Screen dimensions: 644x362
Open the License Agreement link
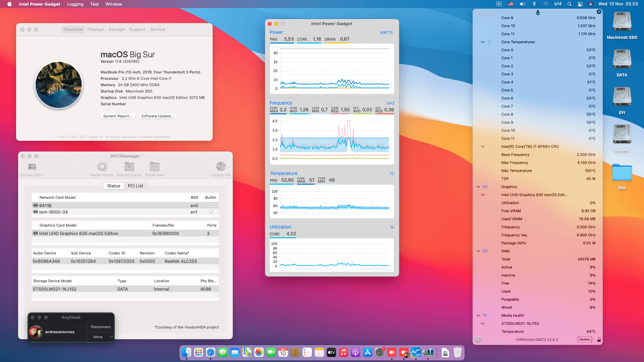(154, 137)
